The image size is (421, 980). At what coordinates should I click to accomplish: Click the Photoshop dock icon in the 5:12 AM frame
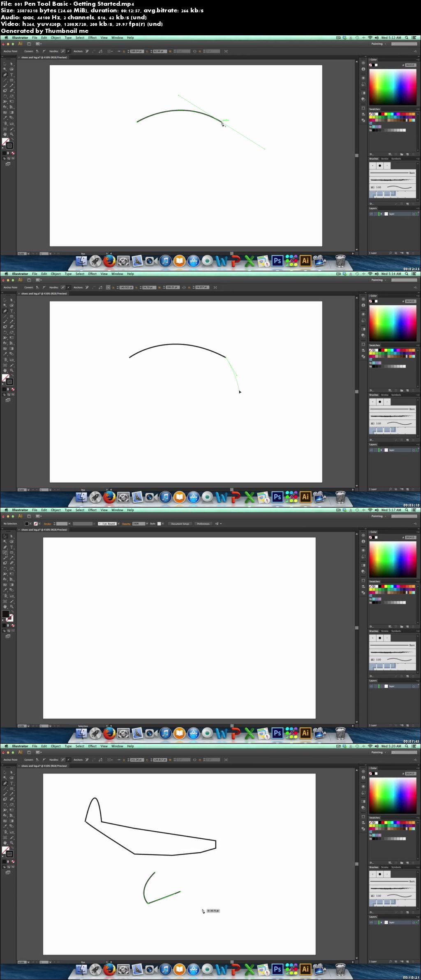278,261
